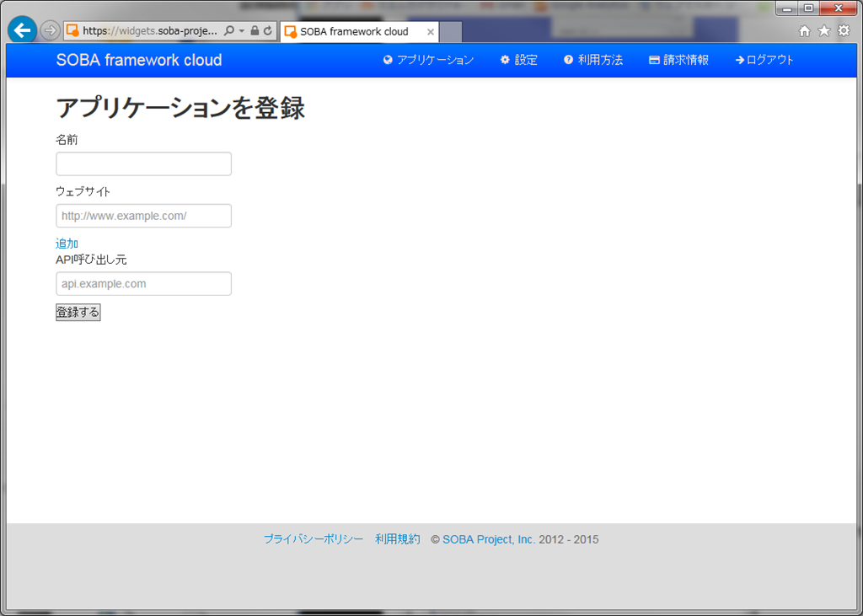Click the API呼び出し元 field label

point(91,260)
